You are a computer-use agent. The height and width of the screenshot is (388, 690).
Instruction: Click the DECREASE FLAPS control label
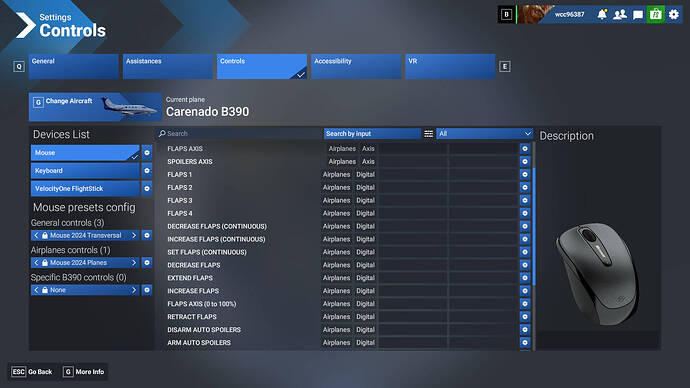194,265
